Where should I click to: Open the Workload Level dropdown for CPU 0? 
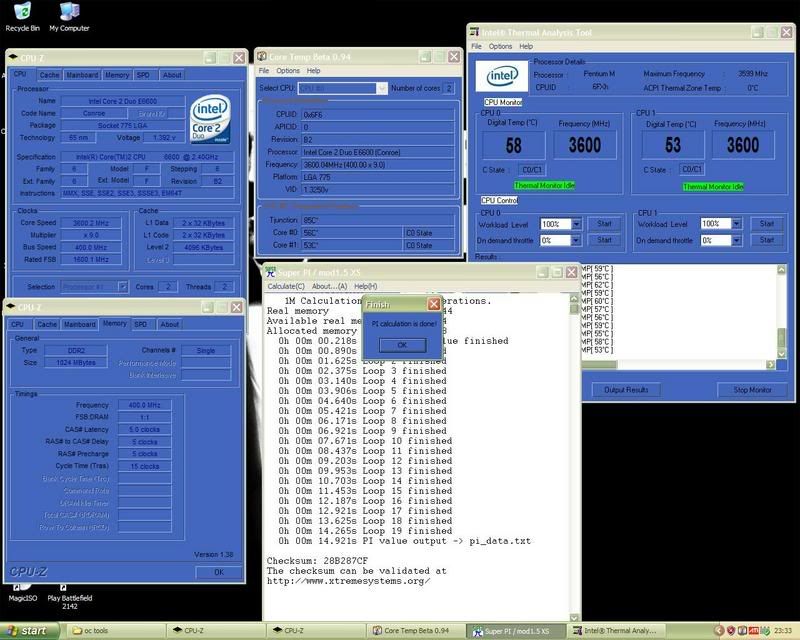pyautogui.click(x=578, y=224)
